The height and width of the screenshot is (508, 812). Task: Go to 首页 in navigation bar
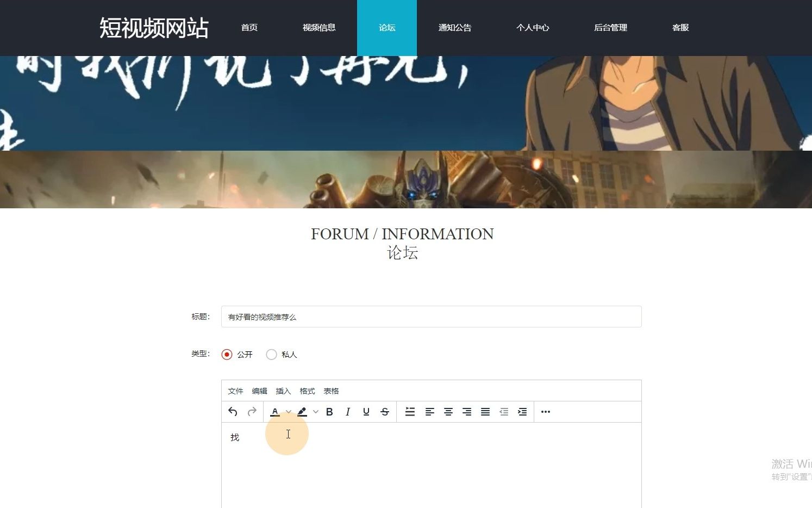pyautogui.click(x=249, y=28)
